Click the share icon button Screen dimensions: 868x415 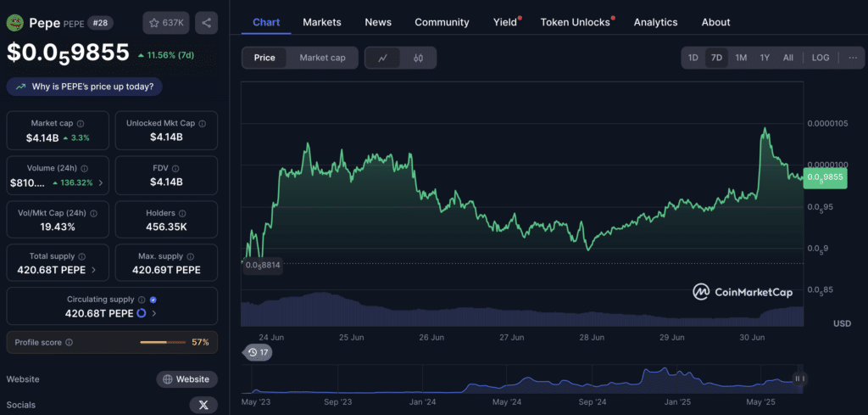(207, 23)
